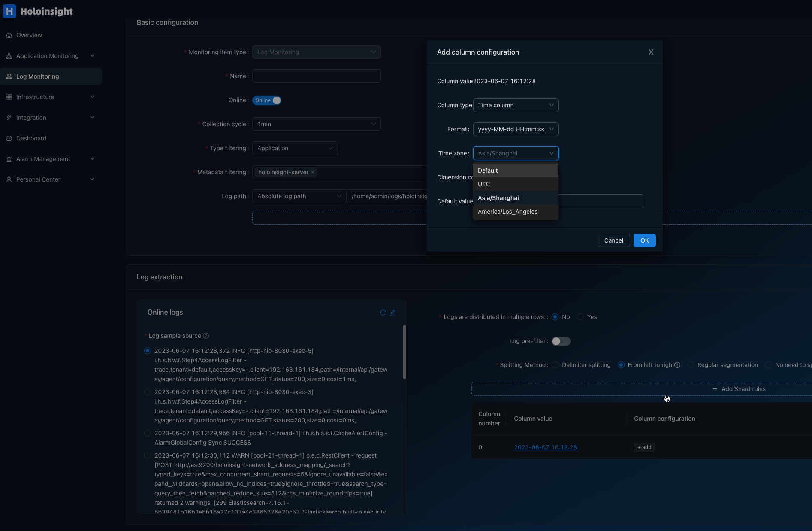Remove the holoinsight-server metadata tag
The width and height of the screenshot is (812, 531).
pos(313,172)
